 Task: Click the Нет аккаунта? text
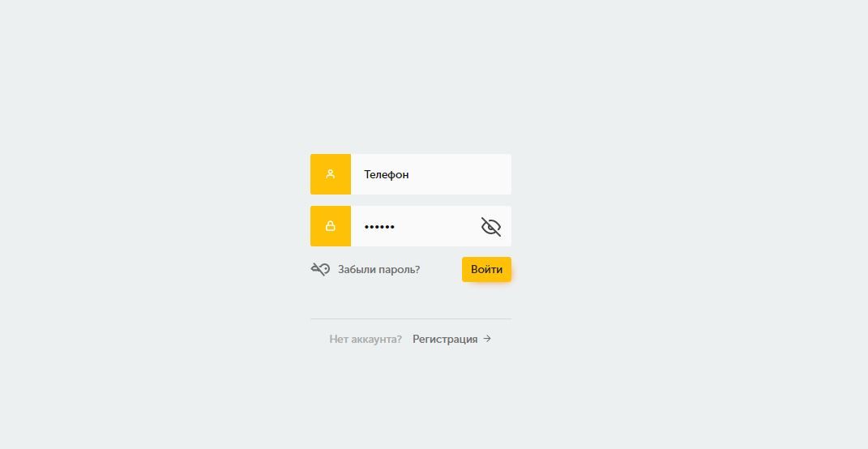click(366, 339)
